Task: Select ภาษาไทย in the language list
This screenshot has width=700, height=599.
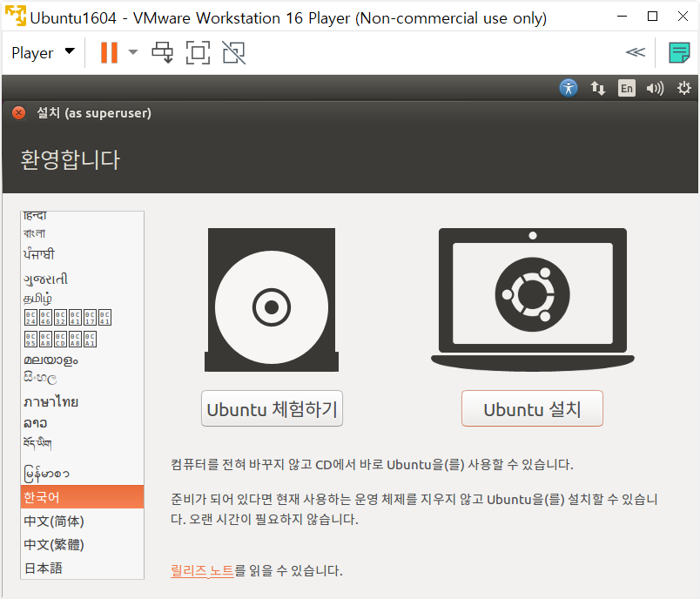Action: pos(82,401)
